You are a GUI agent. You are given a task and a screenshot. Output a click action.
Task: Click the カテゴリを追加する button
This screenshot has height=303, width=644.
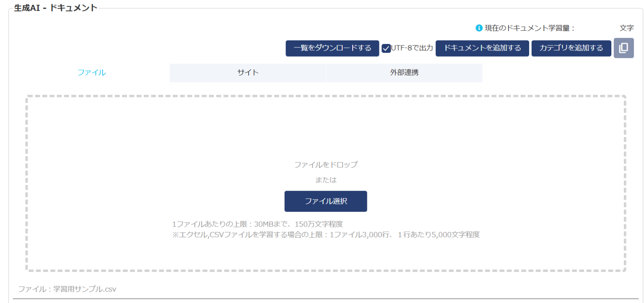coord(571,48)
